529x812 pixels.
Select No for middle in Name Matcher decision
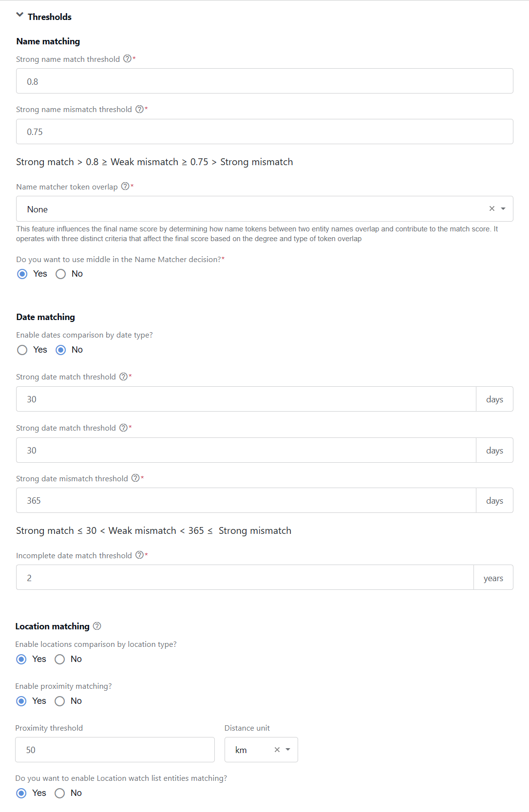[60, 274]
